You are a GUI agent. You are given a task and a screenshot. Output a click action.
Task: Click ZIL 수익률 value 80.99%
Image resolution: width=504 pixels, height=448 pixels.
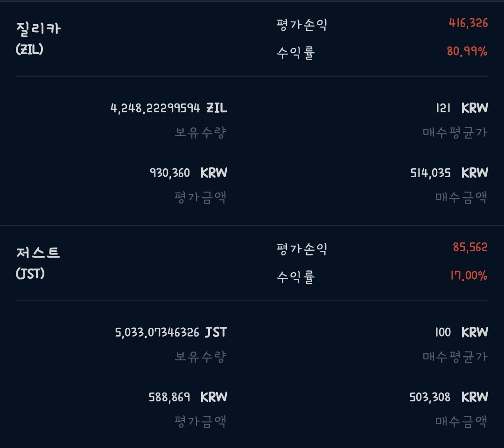point(467,52)
